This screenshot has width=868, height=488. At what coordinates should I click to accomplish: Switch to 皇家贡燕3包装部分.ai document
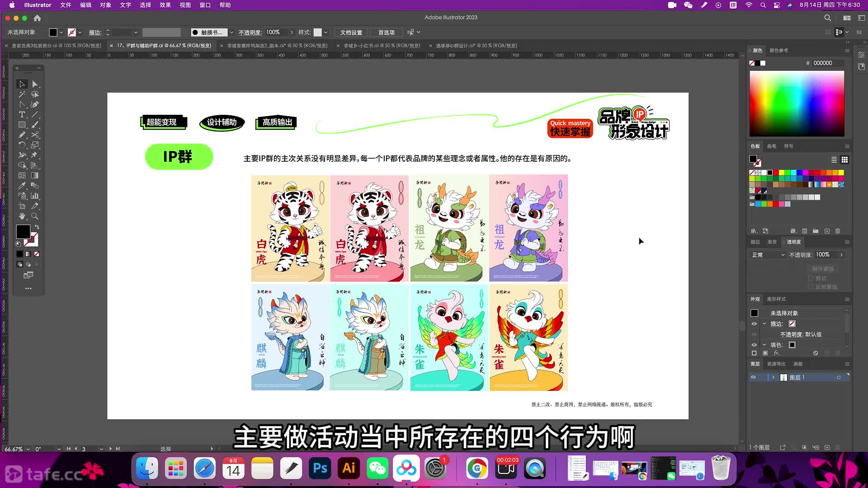coord(57,46)
